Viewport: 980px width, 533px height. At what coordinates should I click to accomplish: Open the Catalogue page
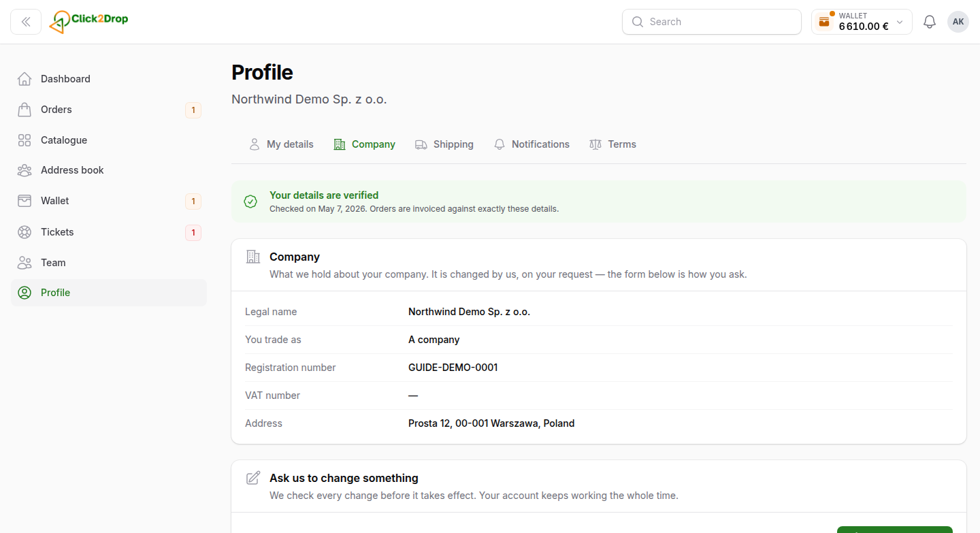click(x=109, y=140)
